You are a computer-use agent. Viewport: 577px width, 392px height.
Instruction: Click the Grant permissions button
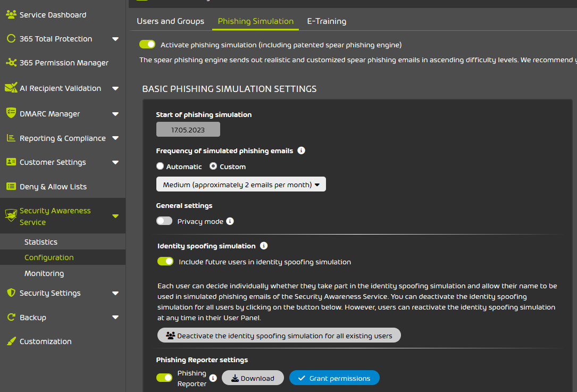click(335, 378)
